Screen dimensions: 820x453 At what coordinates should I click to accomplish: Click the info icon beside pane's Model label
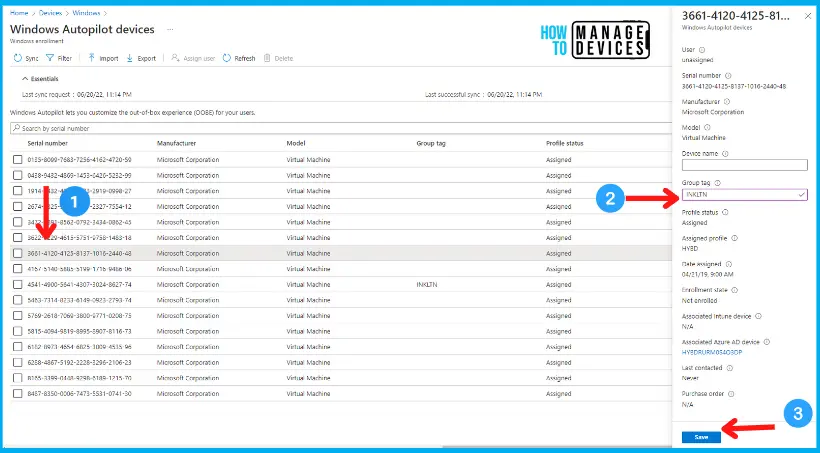point(707,127)
